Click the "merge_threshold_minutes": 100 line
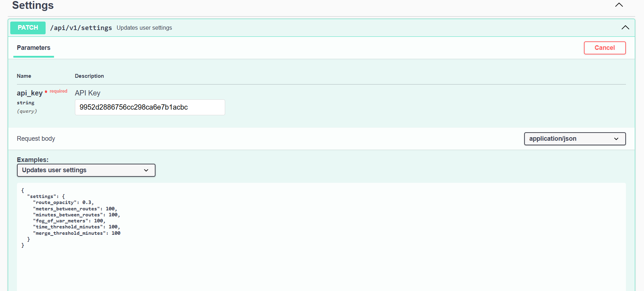Image resolution: width=644 pixels, height=291 pixels. [x=77, y=233]
